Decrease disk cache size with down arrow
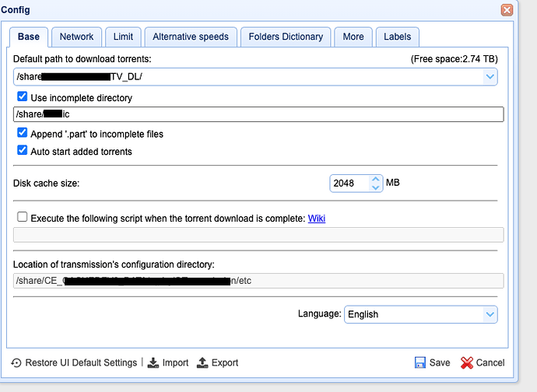 coord(376,187)
